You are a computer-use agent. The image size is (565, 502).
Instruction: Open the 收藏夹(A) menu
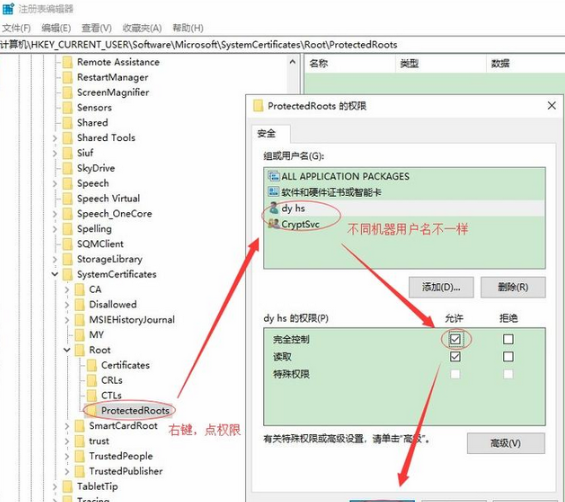point(142,28)
